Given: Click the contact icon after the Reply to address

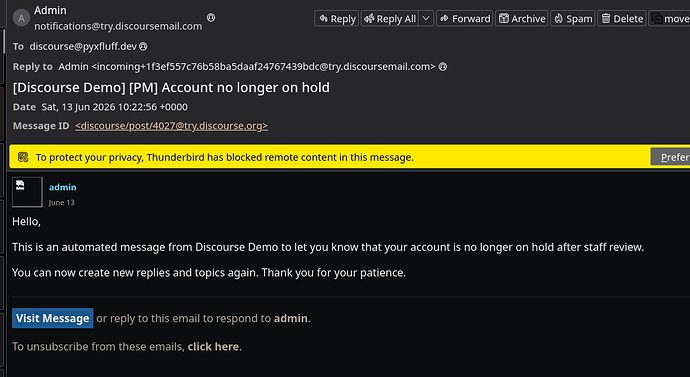Looking at the screenshot, I should coord(443,66).
